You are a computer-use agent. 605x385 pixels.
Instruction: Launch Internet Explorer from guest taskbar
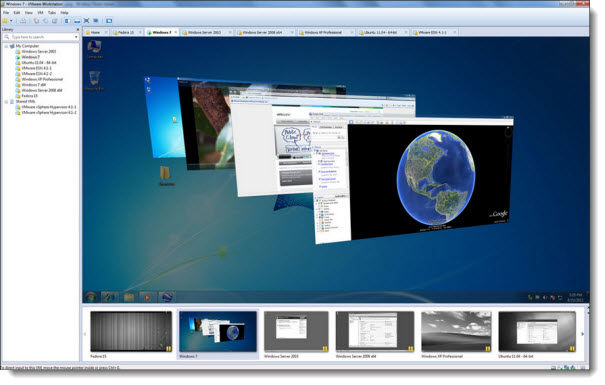110,297
